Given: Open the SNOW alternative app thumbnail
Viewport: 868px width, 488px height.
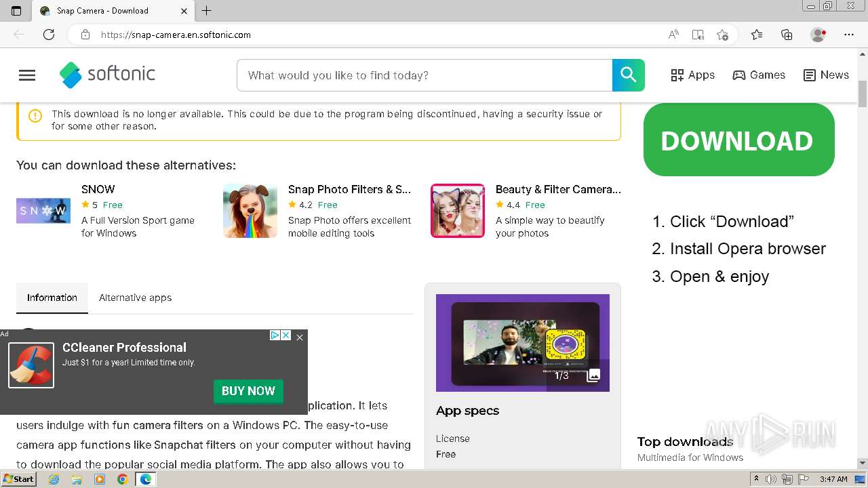Looking at the screenshot, I should [43, 211].
